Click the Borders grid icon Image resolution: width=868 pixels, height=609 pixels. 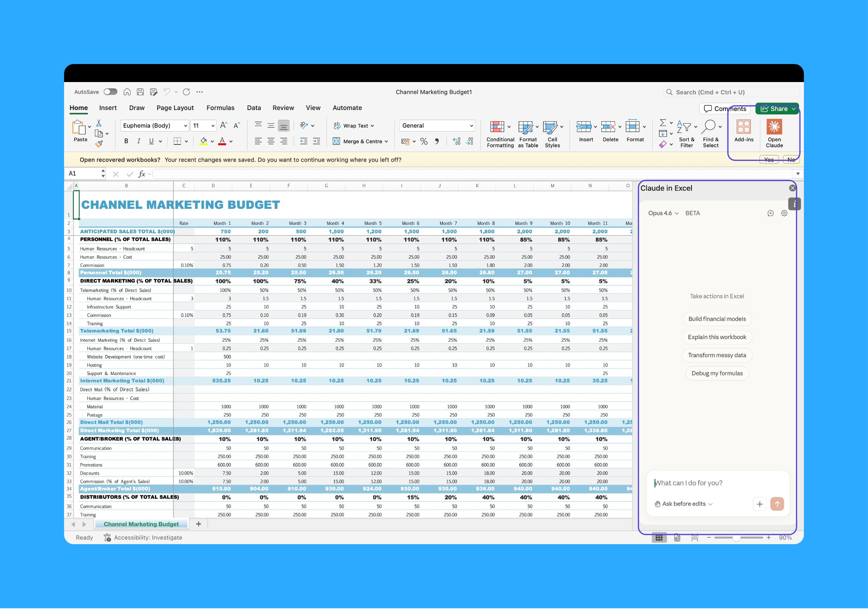[x=177, y=141]
